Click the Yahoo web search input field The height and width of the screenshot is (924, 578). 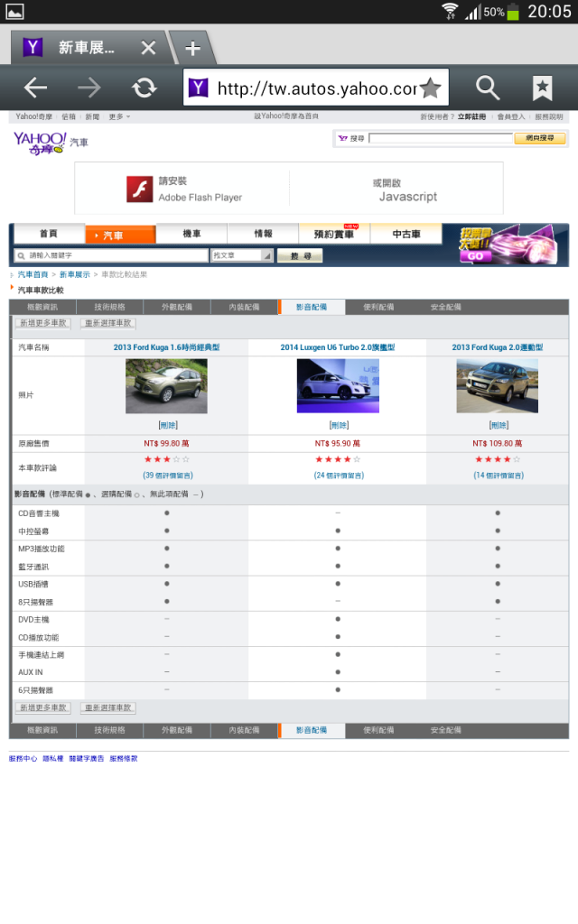point(441,138)
